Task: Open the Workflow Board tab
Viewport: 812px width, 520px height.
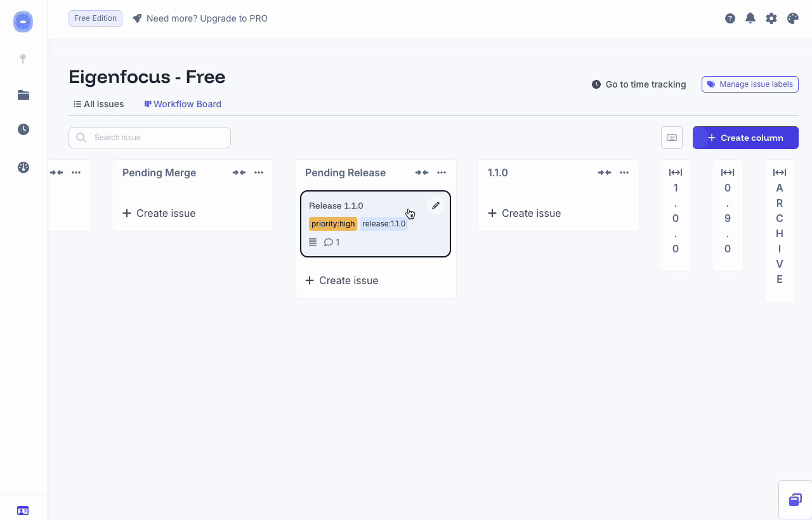Action: coord(183,104)
